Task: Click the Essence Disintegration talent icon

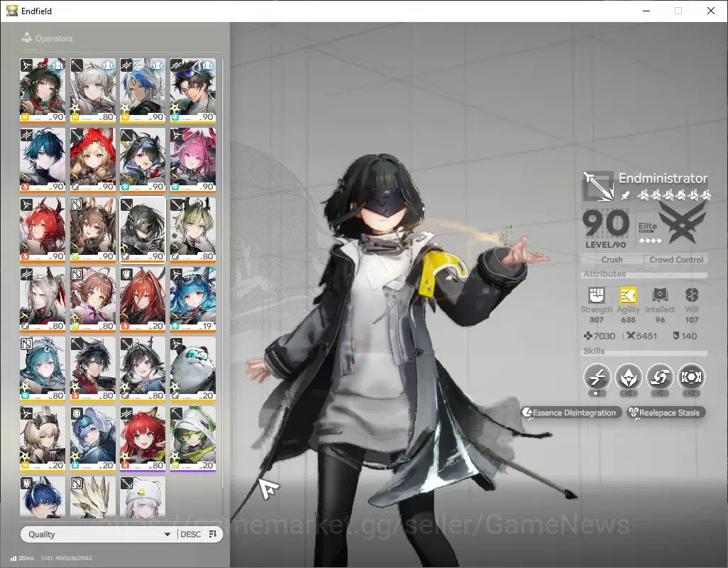Action: [527, 413]
